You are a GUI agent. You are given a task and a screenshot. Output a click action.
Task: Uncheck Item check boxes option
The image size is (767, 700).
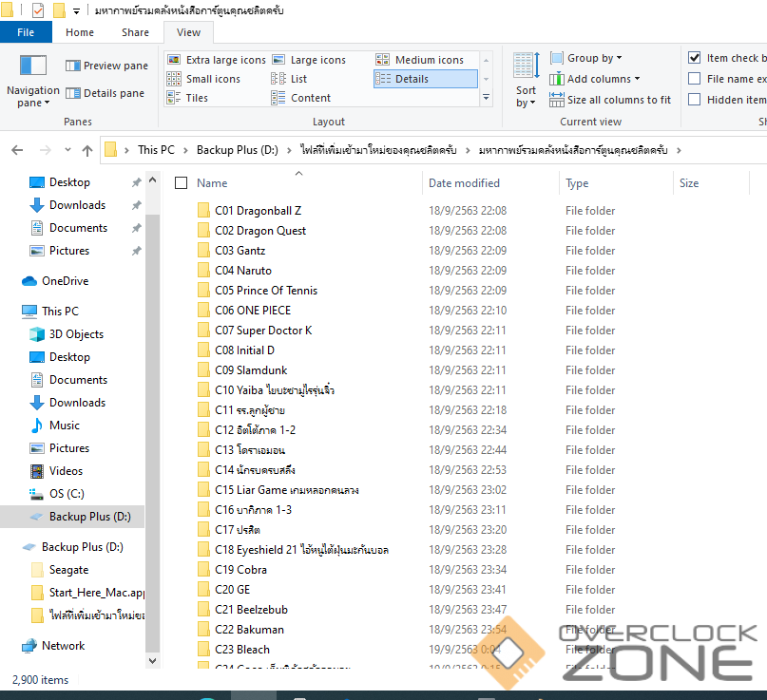pyautogui.click(x=694, y=58)
